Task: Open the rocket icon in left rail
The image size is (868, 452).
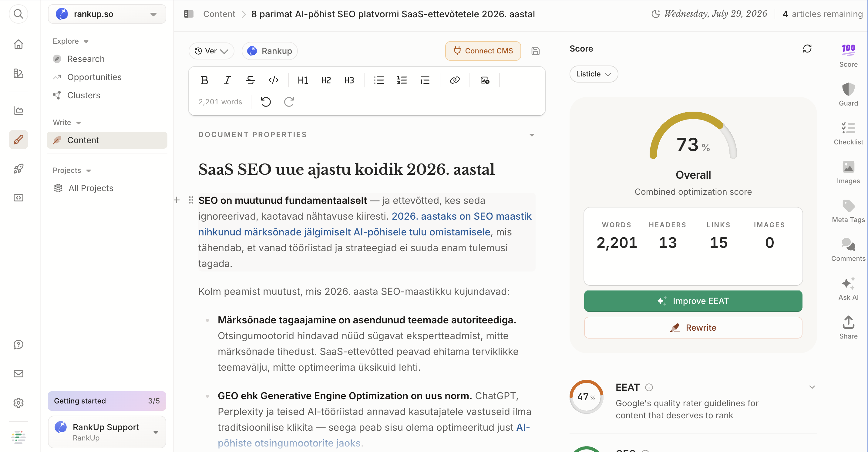Action: (18, 169)
